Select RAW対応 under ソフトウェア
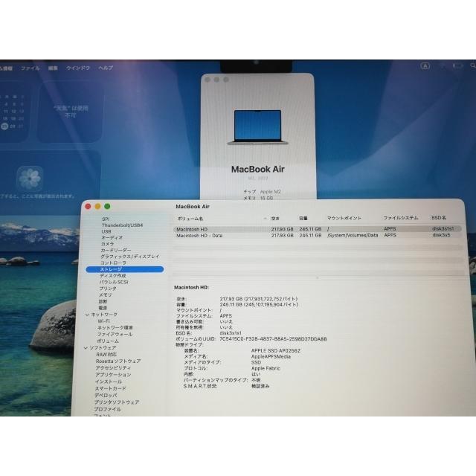 click(106, 355)
